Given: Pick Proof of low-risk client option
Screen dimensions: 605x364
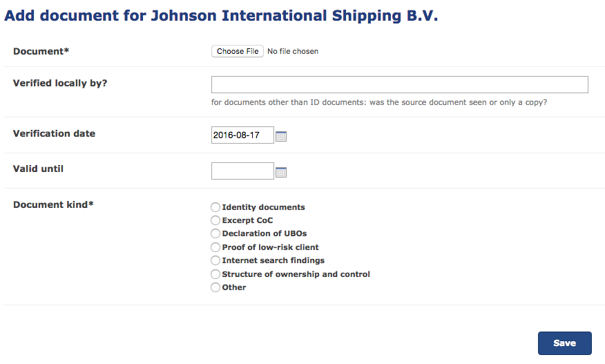Looking at the screenshot, I should point(215,247).
